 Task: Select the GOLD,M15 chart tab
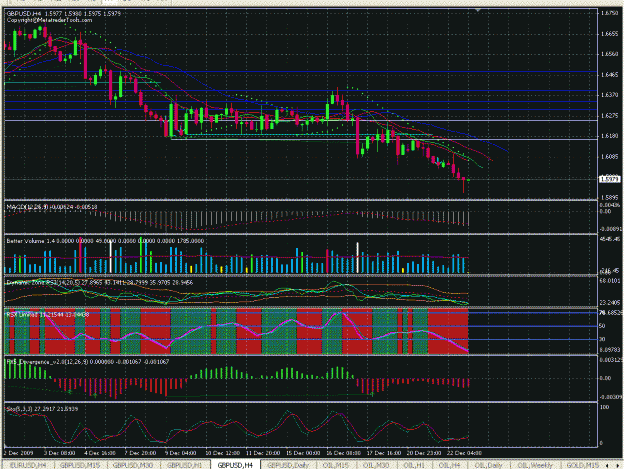583,465
